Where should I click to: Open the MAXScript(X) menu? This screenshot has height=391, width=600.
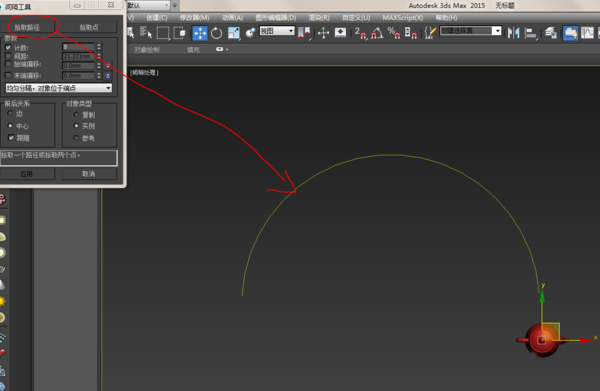[403, 18]
